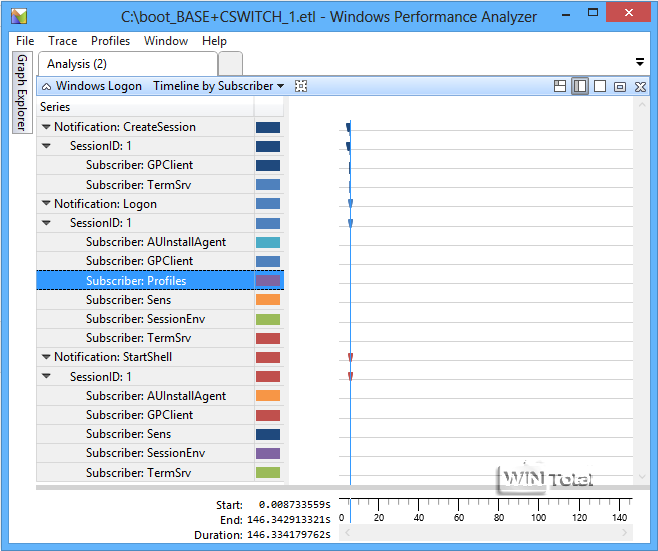Click the Start time value
658x551 pixels.
(294, 505)
